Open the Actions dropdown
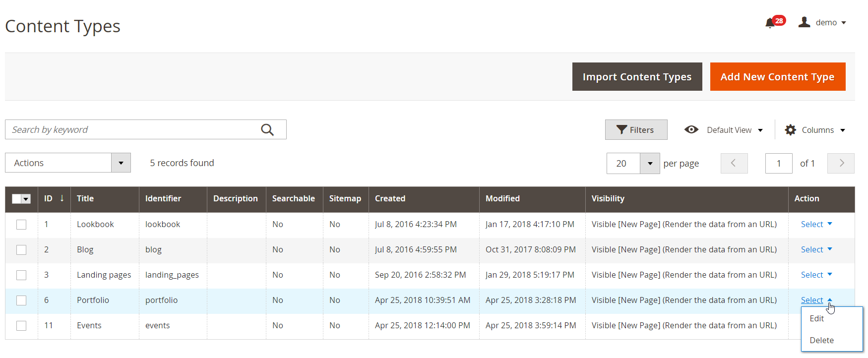This screenshot has height=358, width=868. pos(68,163)
